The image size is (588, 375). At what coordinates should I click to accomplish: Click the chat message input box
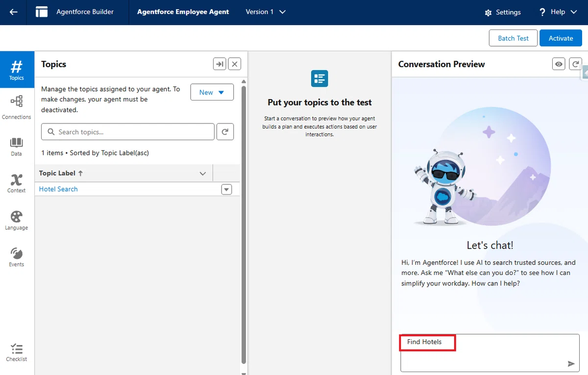pos(490,353)
